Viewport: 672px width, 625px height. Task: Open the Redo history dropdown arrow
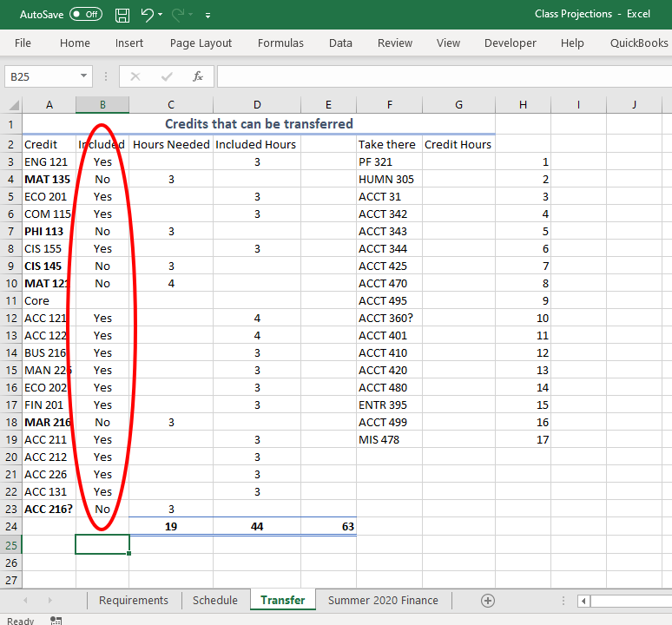(191, 15)
